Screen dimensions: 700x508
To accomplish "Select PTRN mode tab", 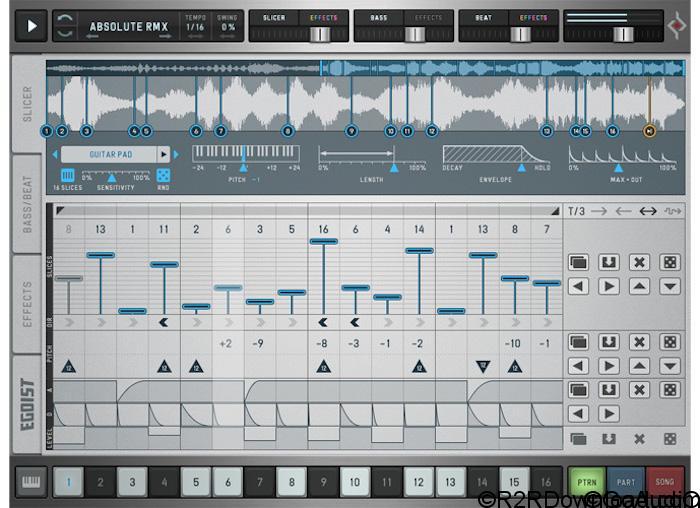I will pyautogui.click(x=587, y=482).
